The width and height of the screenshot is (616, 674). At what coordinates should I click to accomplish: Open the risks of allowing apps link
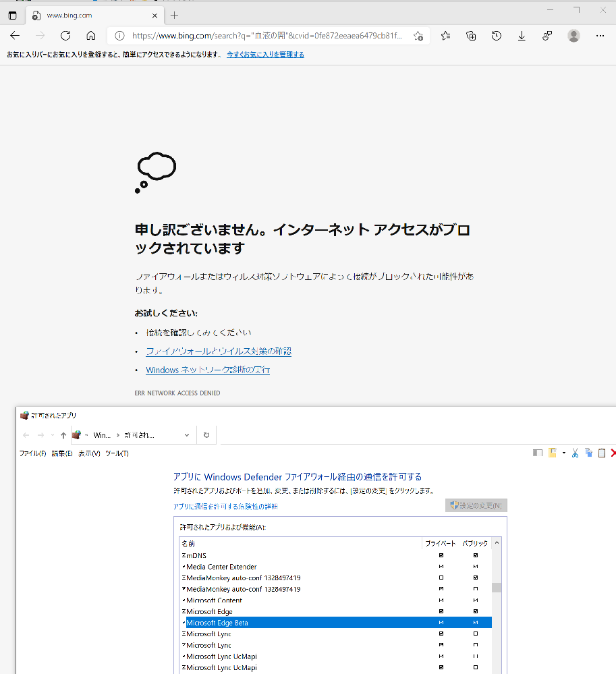(x=225, y=507)
